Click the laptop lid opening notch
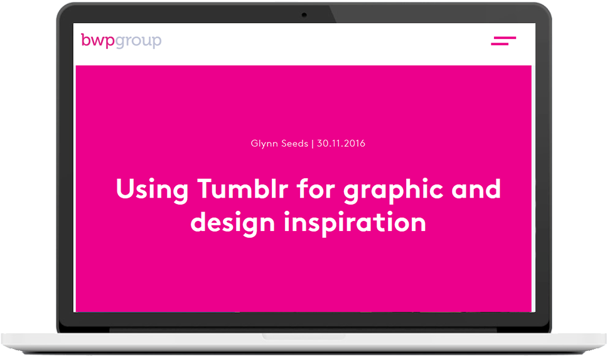Screen dimensions: 607x364 point(303,337)
